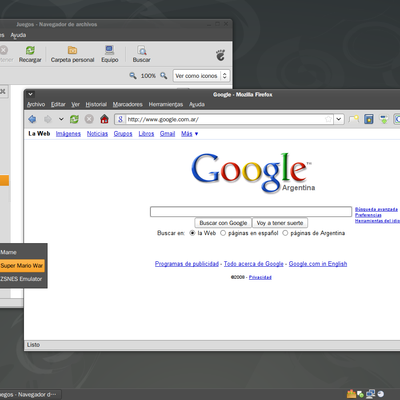
Task: Click the stop icon in file browser toolbar
Action: click(x=3, y=51)
